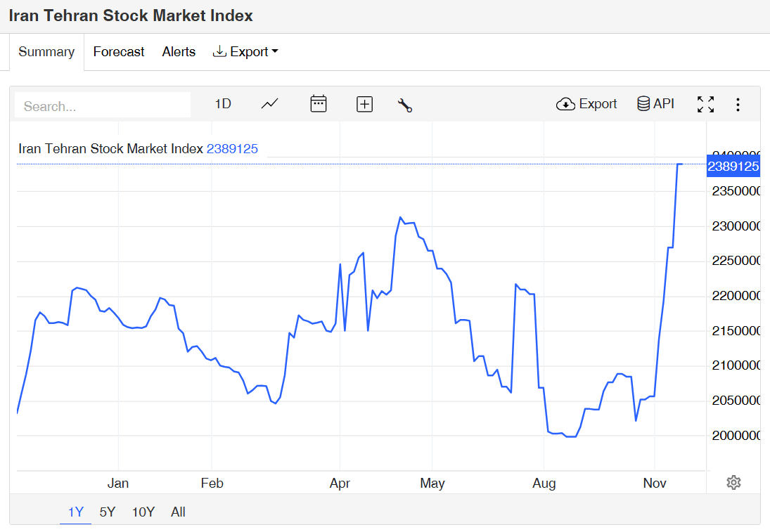Open the calendar date range picker
The width and height of the screenshot is (770, 532).
[319, 104]
